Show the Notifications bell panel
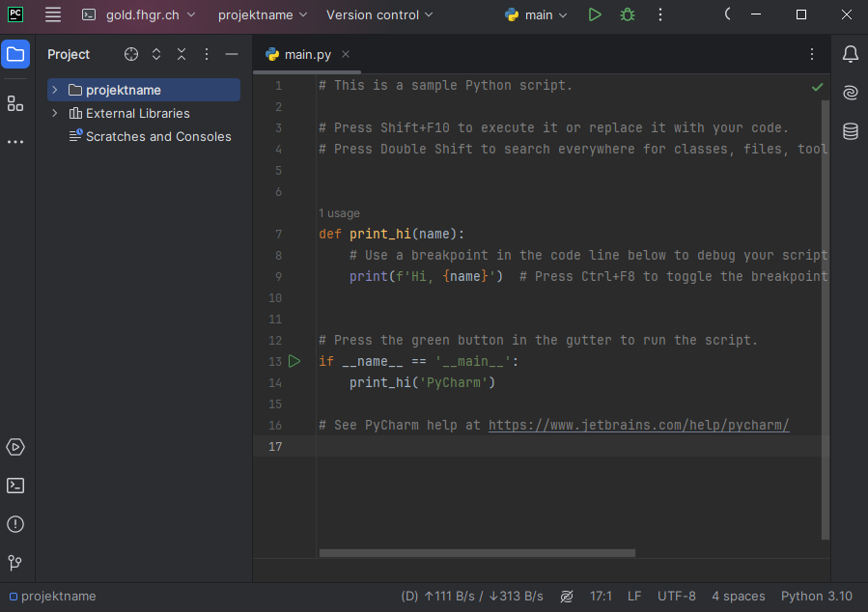The width and height of the screenshot is (868, 612). tap(850, 54)
